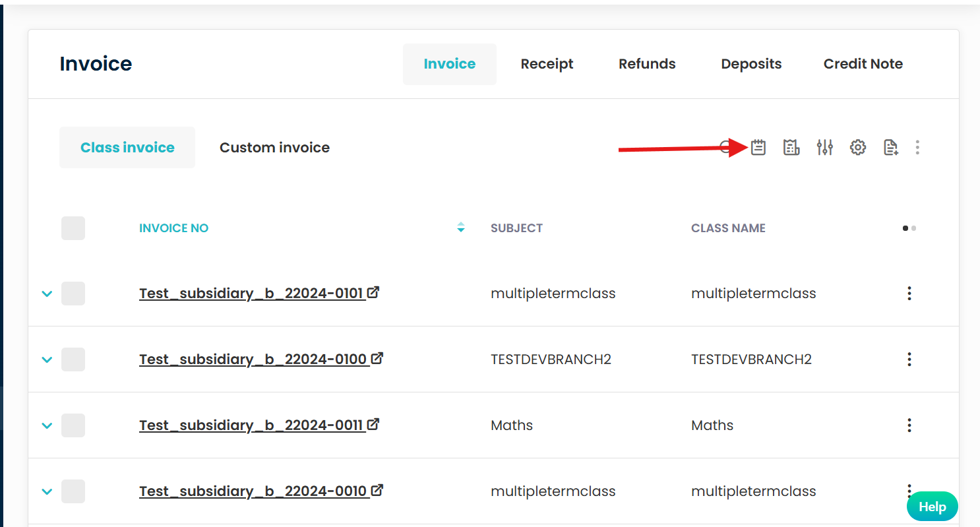980x527 pixels.
Task: Switch to the Credit Note tab
Action: click(x=863, y=64)
